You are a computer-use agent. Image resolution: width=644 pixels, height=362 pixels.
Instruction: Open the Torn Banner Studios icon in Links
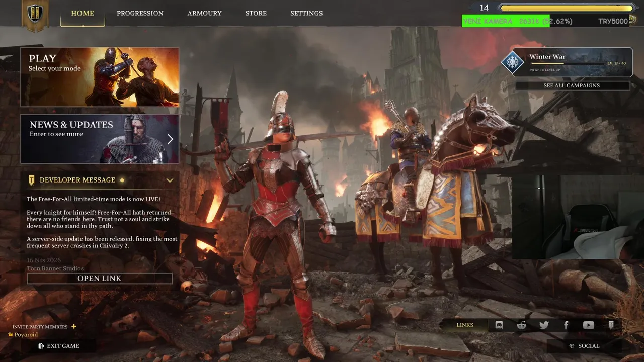(611, 325)
